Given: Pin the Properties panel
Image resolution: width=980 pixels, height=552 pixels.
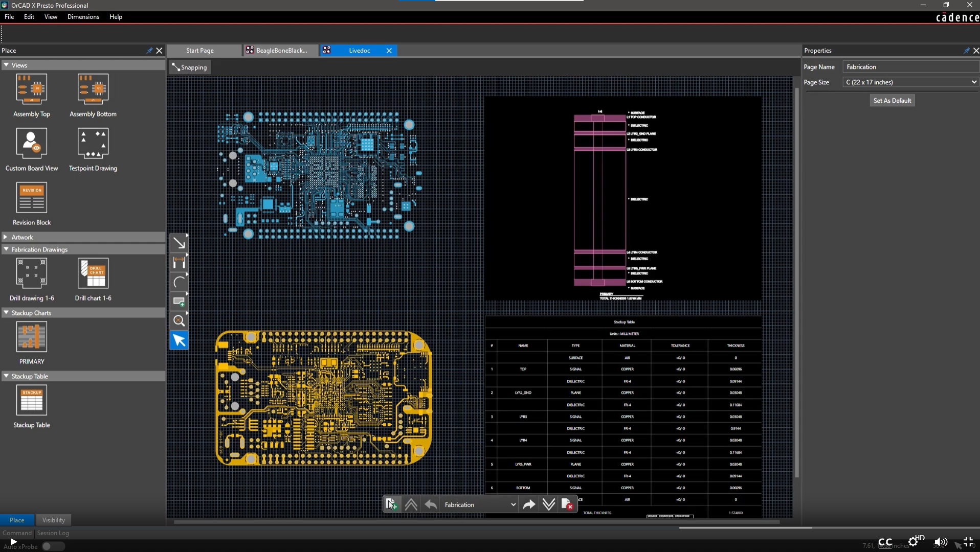Looking at the screenshot, I should pos(966,51).
